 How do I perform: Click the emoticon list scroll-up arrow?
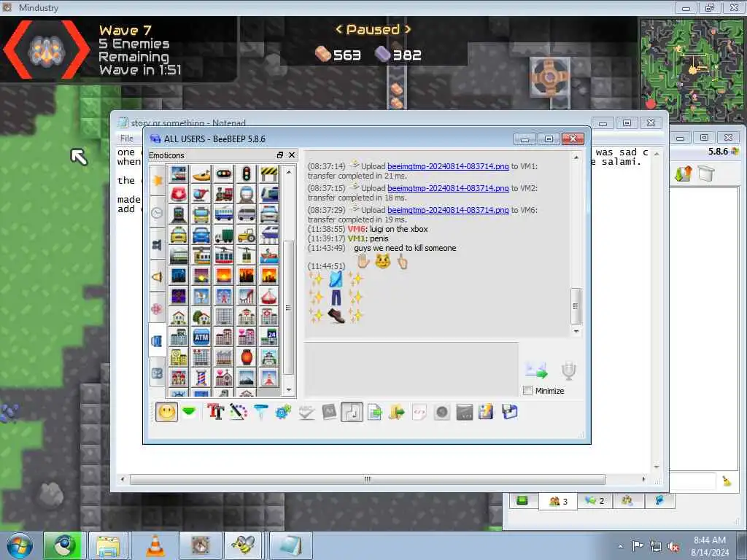click(x=289, y=172)
